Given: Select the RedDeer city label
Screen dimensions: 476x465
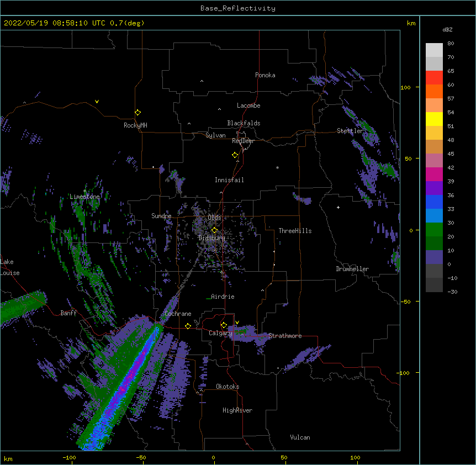Looking at the screenshot, I should click(x=243, y=141).
